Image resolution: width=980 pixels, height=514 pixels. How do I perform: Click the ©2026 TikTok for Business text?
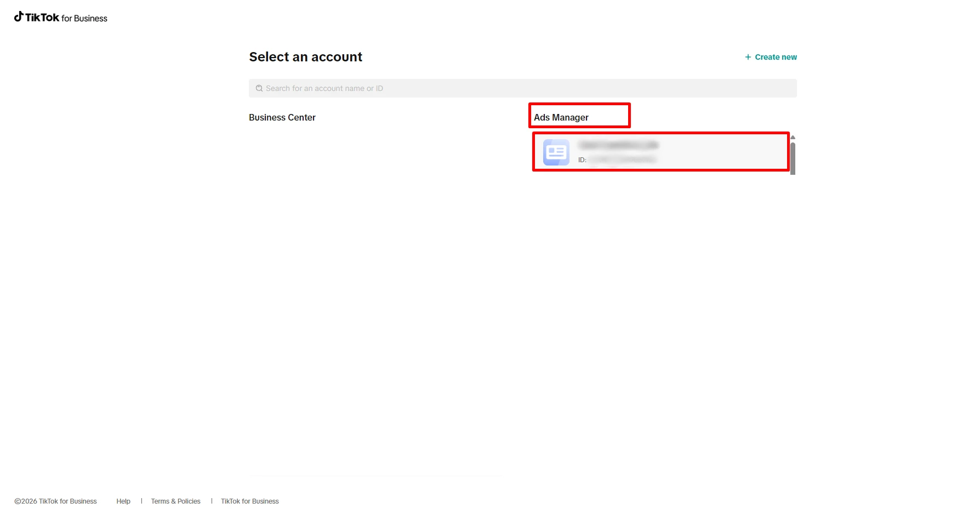click(55, 501)
